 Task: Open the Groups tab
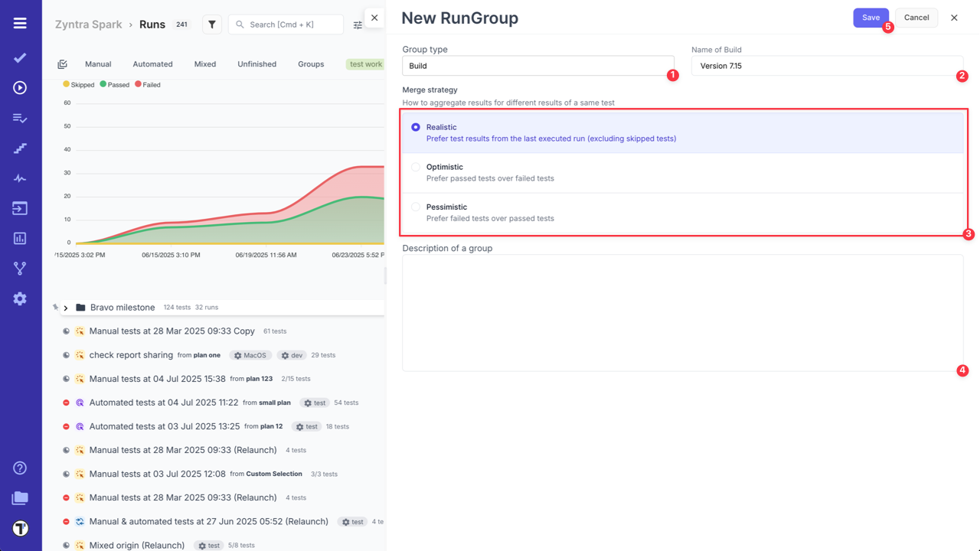click(x=311, y=64)
